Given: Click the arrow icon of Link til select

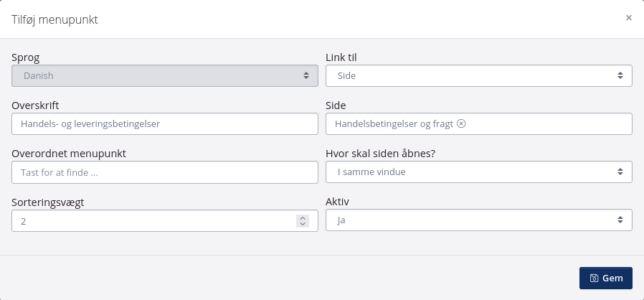Looking at the screenshot, I should [x=620, y=75].
